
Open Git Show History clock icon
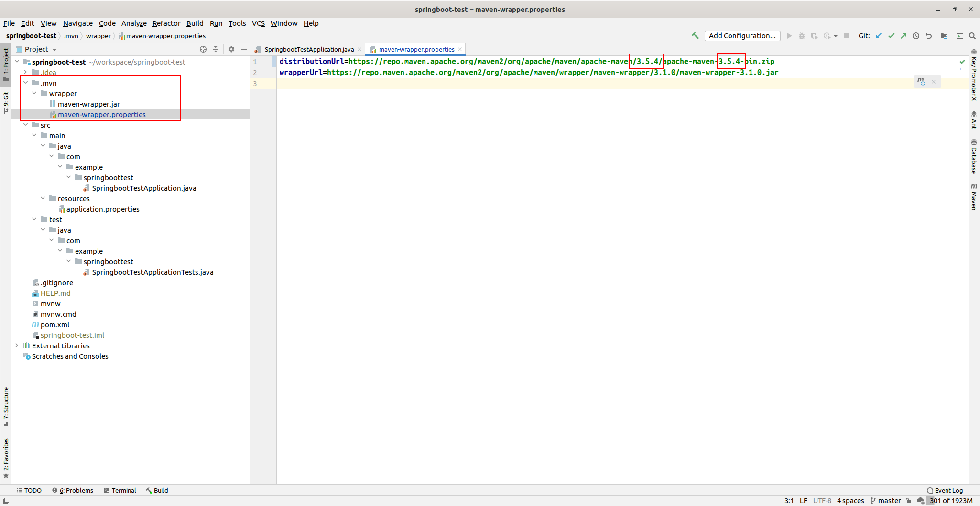[x=916, y=36]
